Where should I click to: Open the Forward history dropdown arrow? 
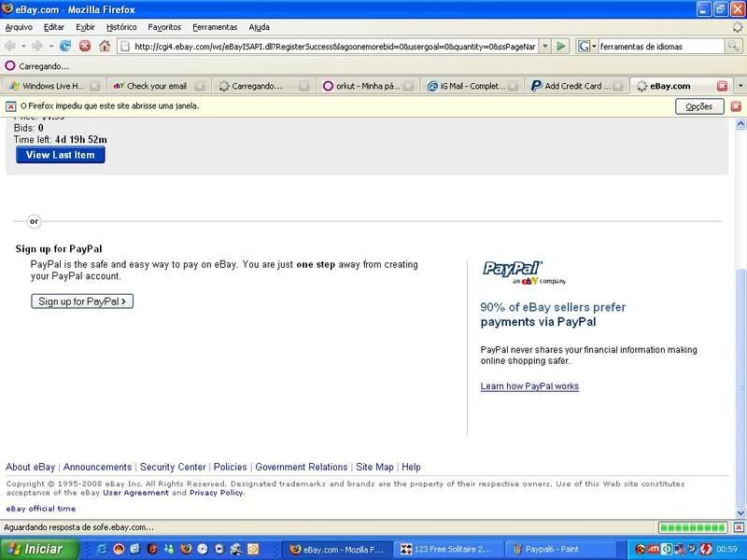tap(50, 46)
